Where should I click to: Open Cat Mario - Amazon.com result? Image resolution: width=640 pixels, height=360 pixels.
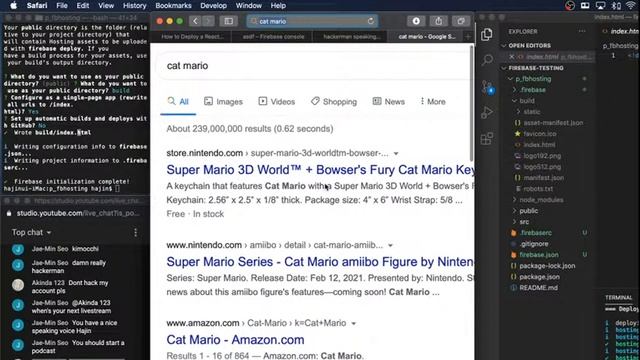tap(235, 340)
